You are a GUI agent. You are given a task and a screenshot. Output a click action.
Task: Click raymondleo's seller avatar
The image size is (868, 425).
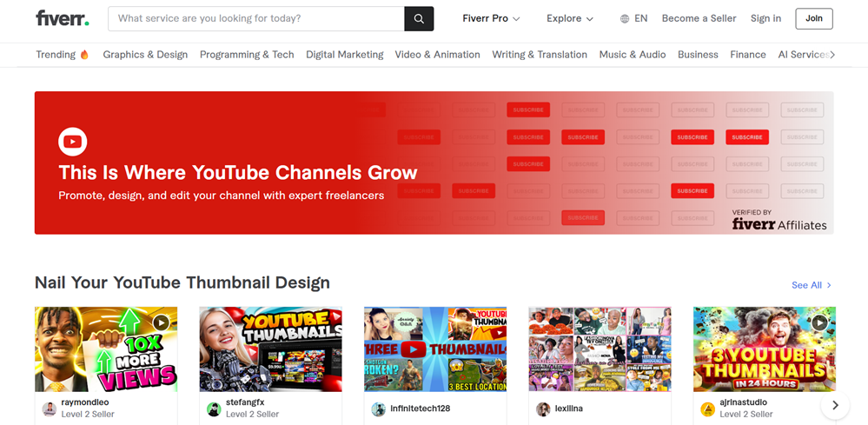click(50, 409)
